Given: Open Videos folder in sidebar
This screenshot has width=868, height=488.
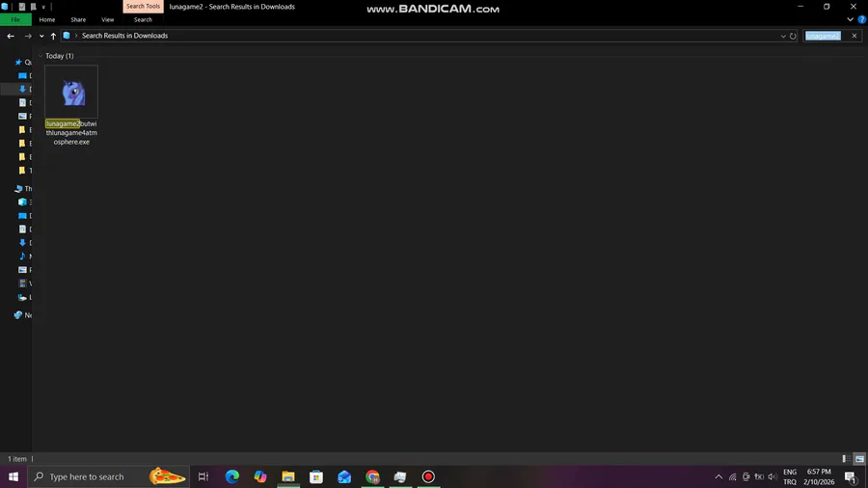Looking at the screenshot, I should tap(23, 284).
